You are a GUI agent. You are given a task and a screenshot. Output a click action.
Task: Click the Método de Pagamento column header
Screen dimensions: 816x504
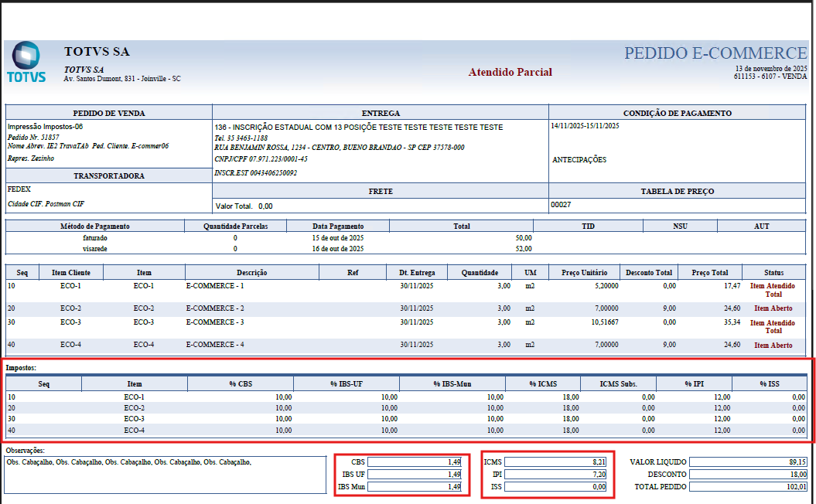tap(94, 226)
